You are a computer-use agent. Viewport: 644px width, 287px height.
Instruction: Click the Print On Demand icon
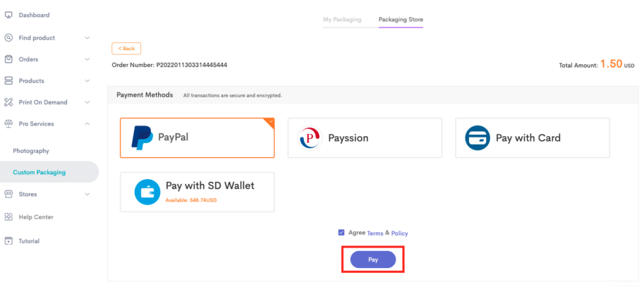point(8,102)
